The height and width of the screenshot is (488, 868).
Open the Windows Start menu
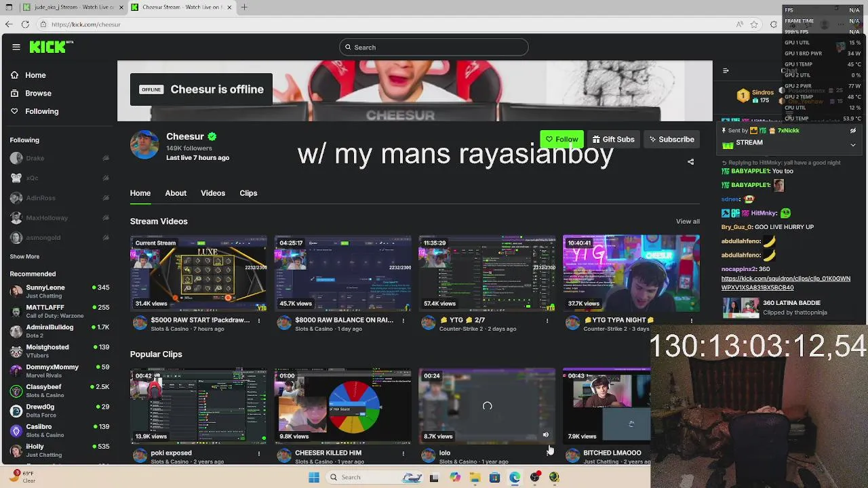pyautogui.click(x=313, y=477)
